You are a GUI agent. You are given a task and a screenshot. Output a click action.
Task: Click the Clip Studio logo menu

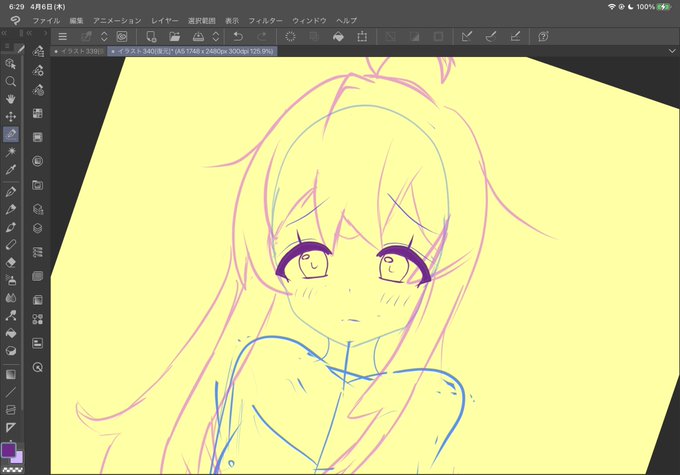pos(15,20)
